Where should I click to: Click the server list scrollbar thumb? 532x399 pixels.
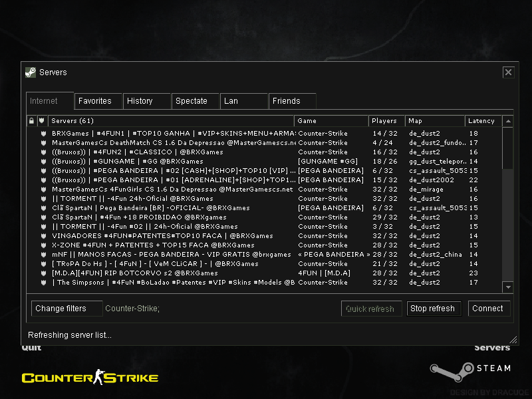[508, 148]
